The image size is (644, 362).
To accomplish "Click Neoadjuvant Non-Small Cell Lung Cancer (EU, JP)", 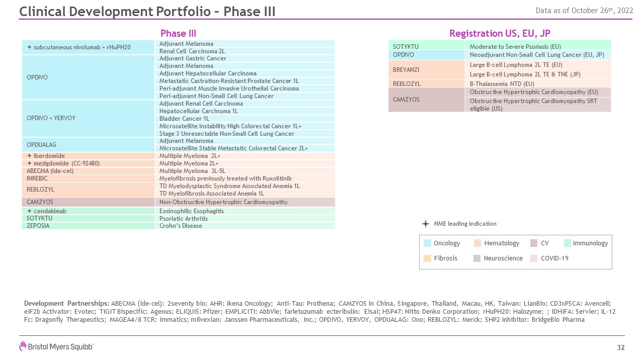I will [537, 55].
